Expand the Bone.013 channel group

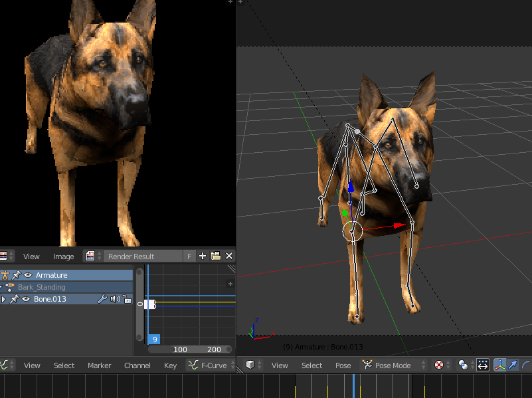pyautogui.click(x=3, y=299)
